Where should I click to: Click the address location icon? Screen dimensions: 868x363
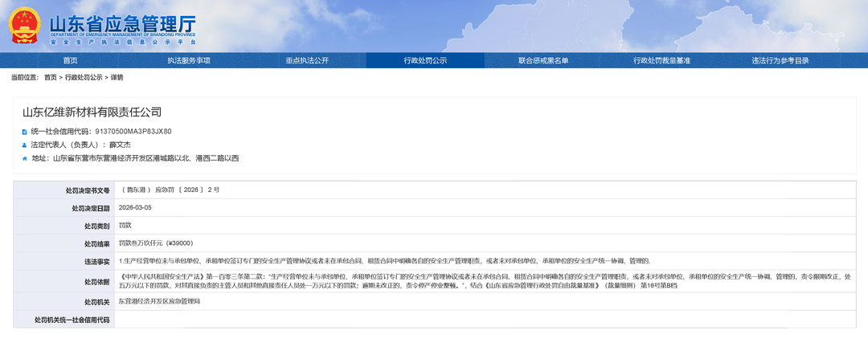tap(24, 158)
